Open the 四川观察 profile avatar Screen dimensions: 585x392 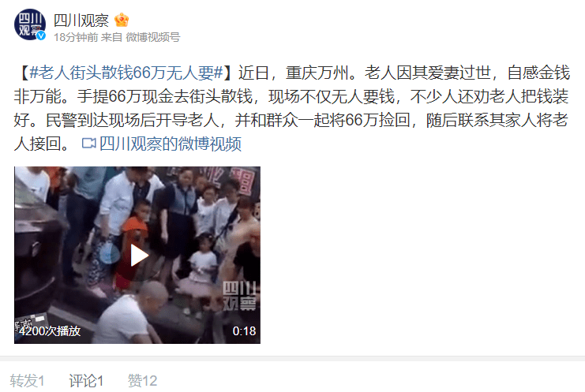[30, 24]
